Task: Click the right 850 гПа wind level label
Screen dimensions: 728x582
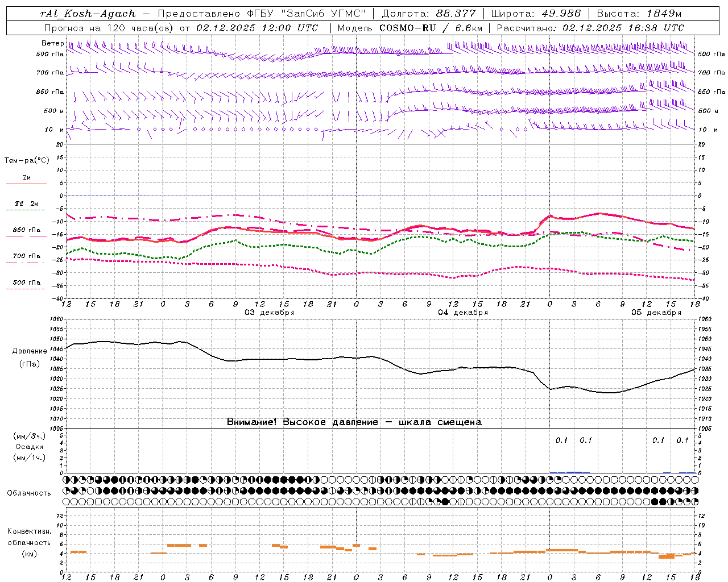Action: pyautogui.click(x=712, y=92)
